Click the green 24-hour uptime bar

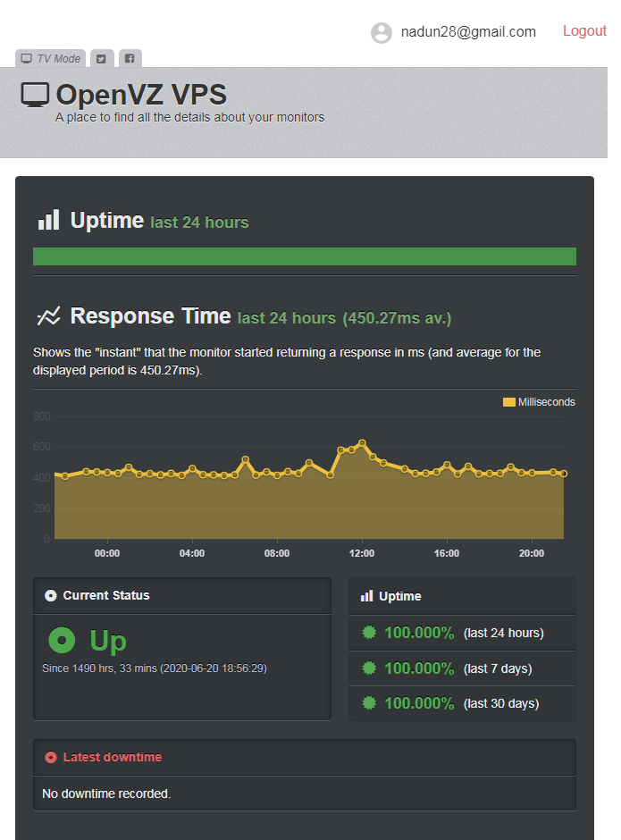pos(304,256)
